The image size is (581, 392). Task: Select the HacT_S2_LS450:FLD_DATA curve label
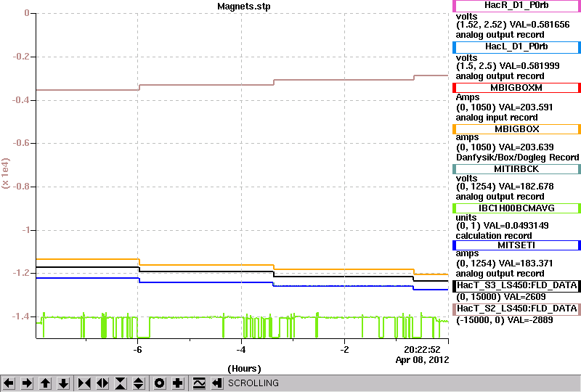point(516,309)
